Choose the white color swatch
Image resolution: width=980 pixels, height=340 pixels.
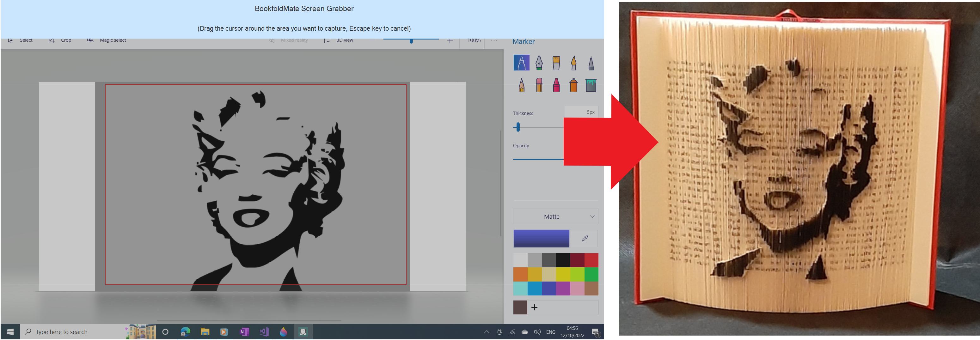click(520, 260)
